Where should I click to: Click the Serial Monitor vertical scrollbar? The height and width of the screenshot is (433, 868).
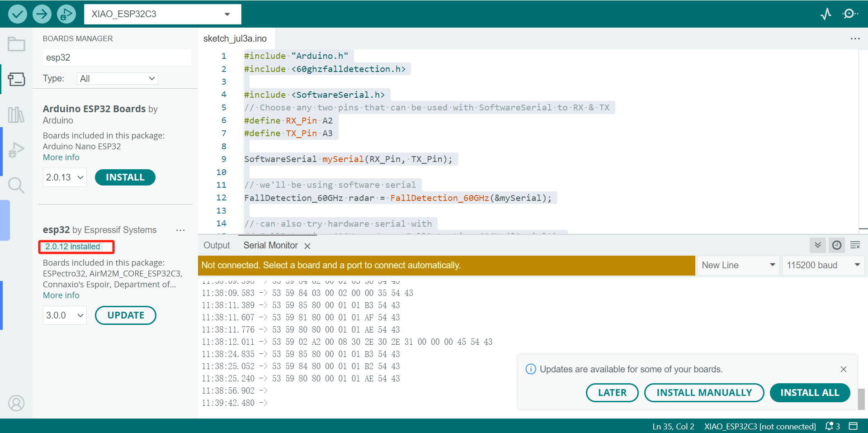point(861,398)
